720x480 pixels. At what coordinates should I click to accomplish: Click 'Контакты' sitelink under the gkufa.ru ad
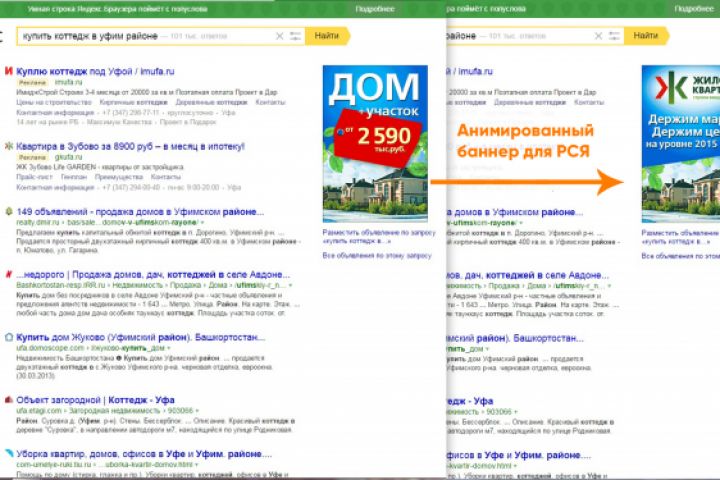(x=166, y=177)
